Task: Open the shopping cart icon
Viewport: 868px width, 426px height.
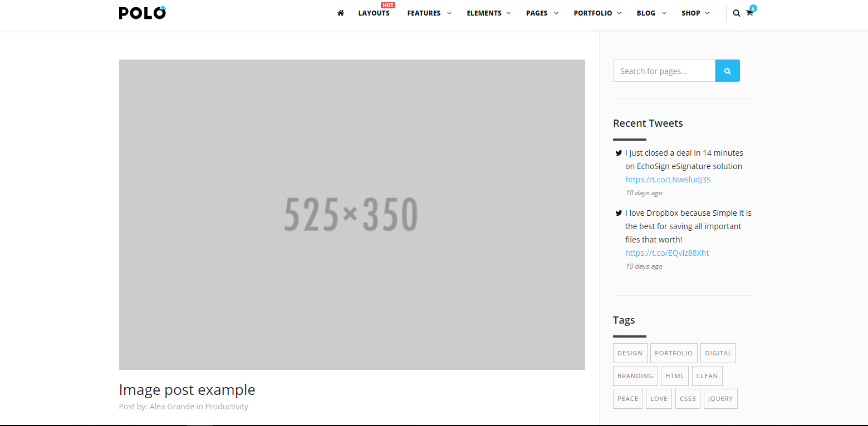Action: click(x=749, y=13)
